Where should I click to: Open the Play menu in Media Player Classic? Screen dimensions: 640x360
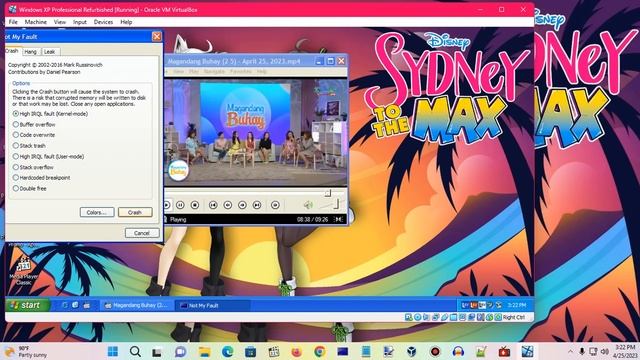point(193,71)
